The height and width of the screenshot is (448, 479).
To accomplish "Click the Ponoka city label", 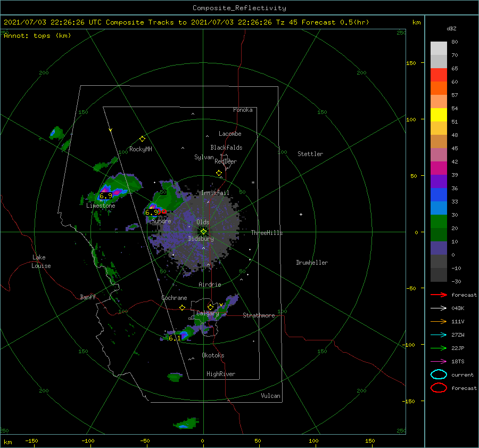I will 243,110.
